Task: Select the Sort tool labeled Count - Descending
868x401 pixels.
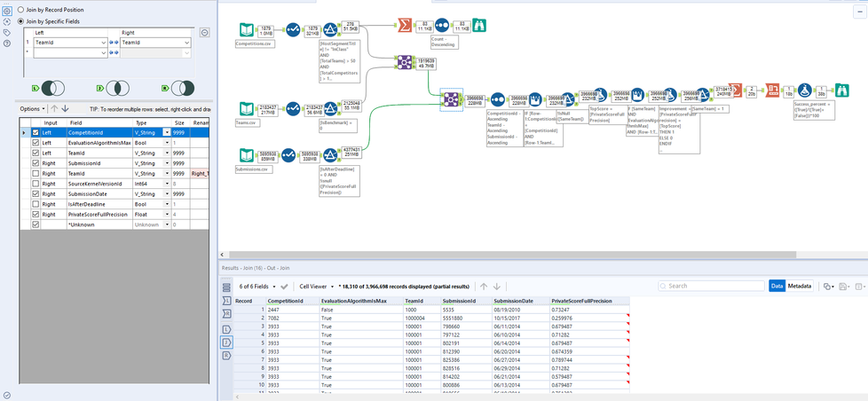Action: 442,25
